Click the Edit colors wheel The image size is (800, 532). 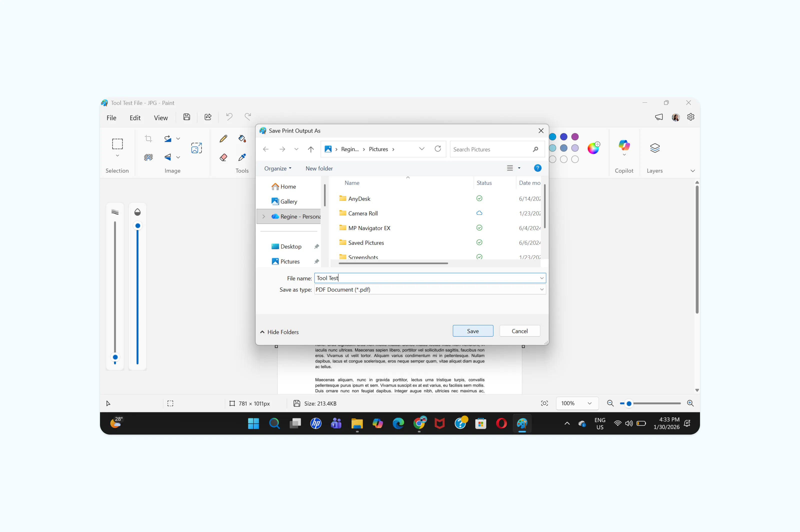tap(593, 148)
